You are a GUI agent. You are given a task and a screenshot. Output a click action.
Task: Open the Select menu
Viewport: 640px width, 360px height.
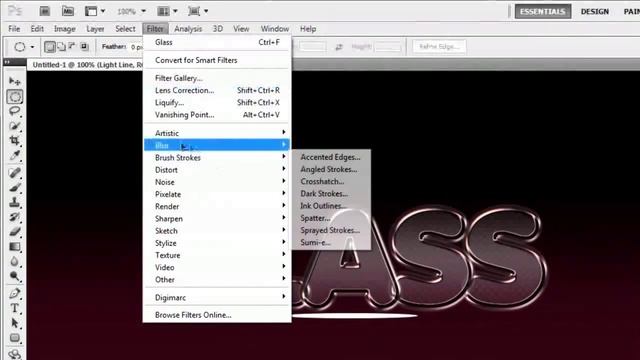pos(125,29)
